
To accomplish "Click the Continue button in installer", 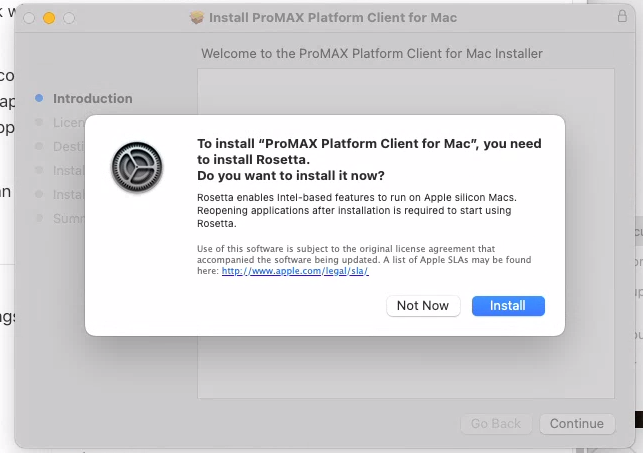I will pos(577,423).
